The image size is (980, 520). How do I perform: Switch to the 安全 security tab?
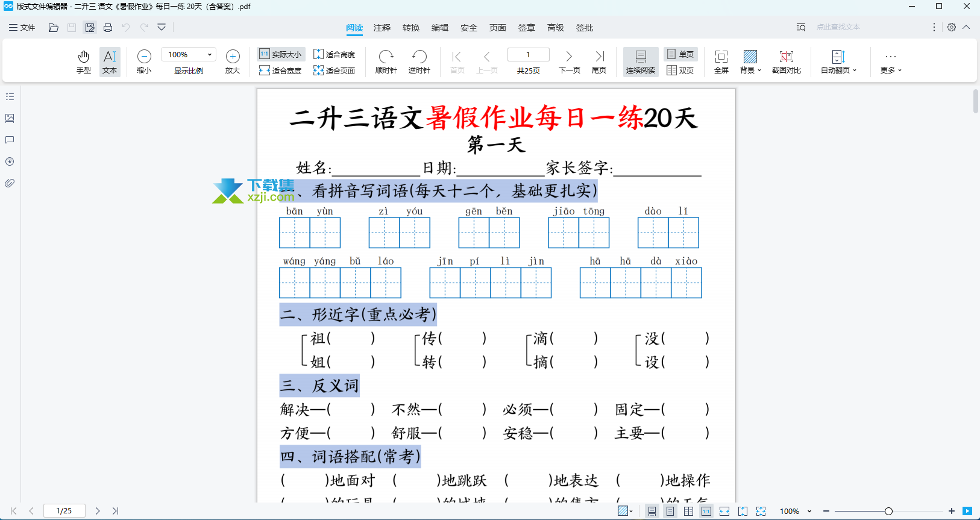click(469, 28)
